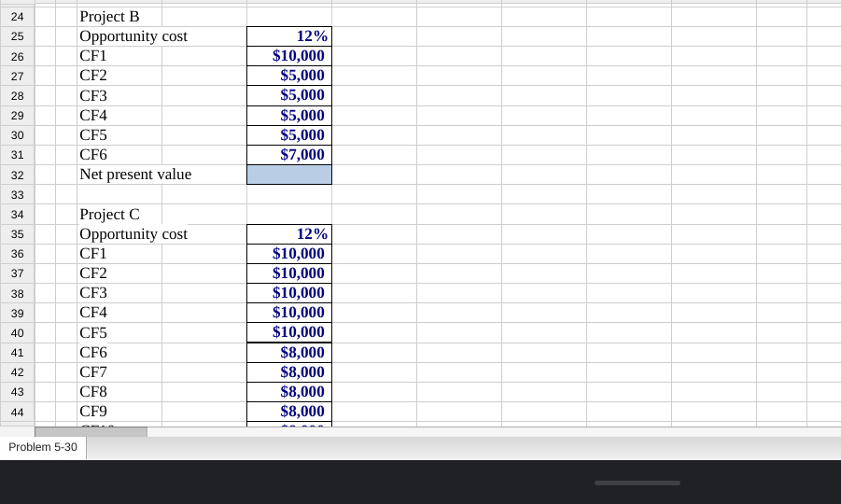Screen dimensions: 841x504
Task: Select Project B CF6 value $7,000
Action: click(289, 155)
